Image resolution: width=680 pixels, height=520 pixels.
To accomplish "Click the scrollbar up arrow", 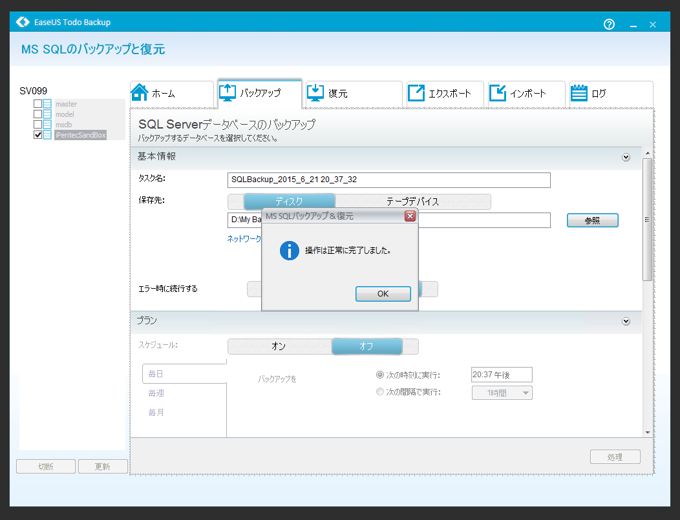I will pos(647,153).
